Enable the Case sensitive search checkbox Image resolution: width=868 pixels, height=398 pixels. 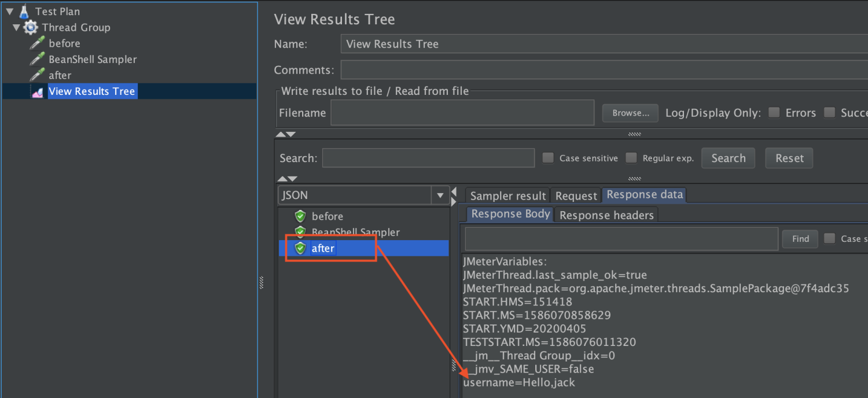coord(548,158)
